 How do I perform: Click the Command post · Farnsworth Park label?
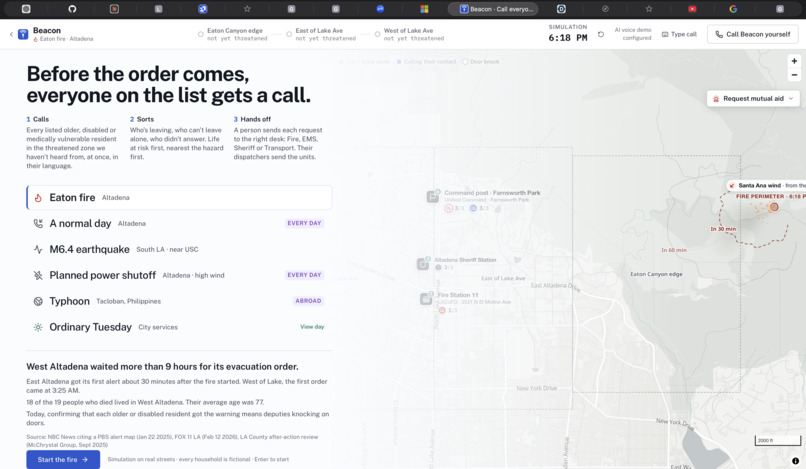point(492,193)
